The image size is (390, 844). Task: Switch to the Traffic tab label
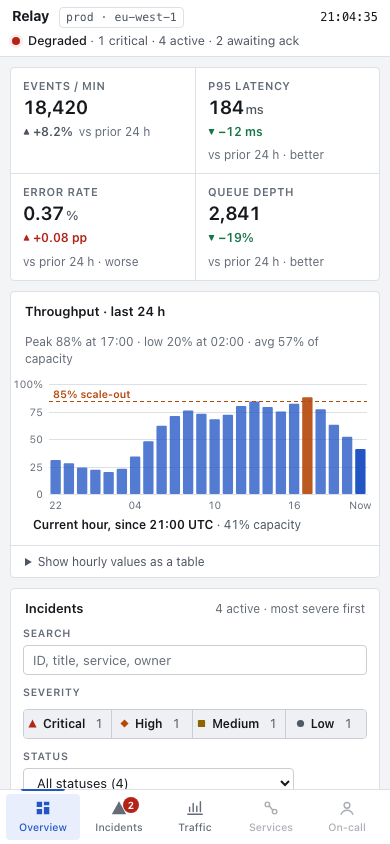coord(195,827)
